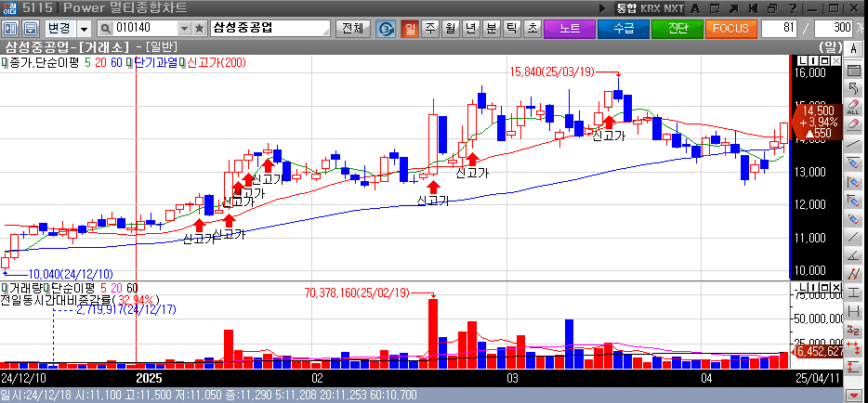Select the angle line tool
The width and height of the screenshot is (868, 403).
pos(853,255)
